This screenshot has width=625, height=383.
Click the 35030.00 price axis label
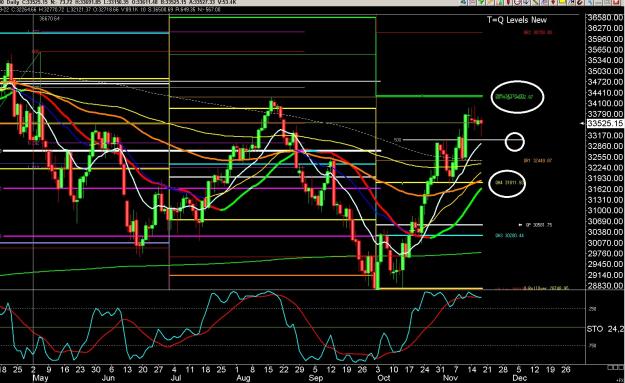point(605,71)
